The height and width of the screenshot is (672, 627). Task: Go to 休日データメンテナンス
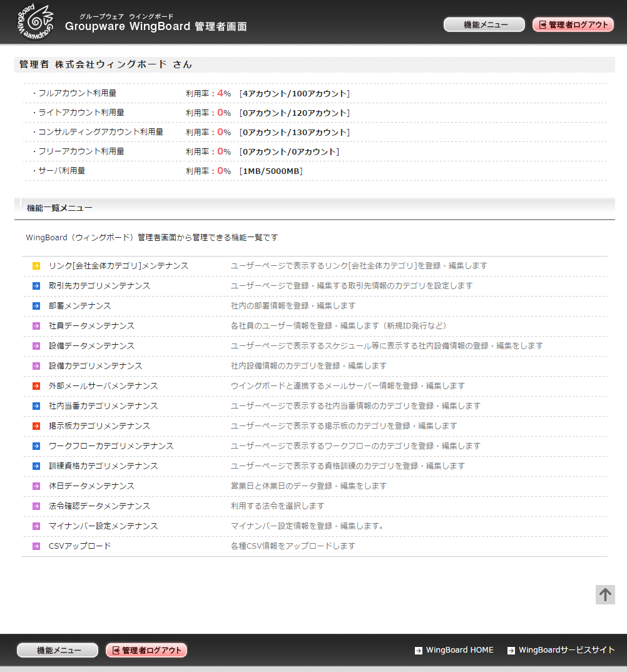click(x=92, y=486)
